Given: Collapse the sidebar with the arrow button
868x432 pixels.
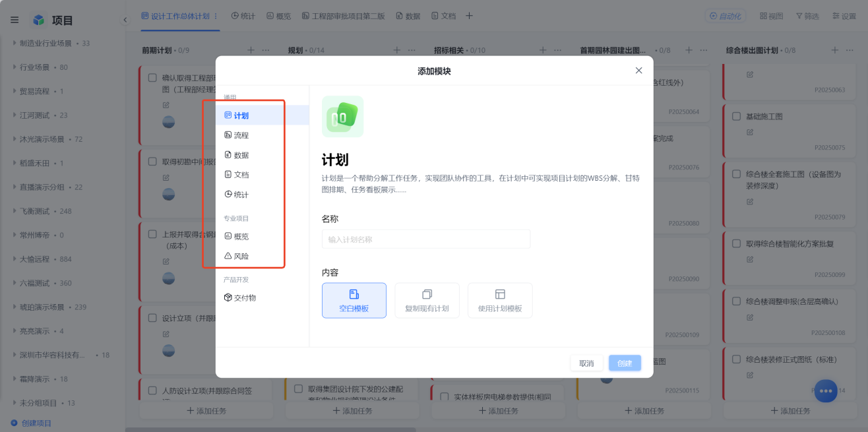Looking at the screenshot, I should pyautogui.click(x=125, y=20).
